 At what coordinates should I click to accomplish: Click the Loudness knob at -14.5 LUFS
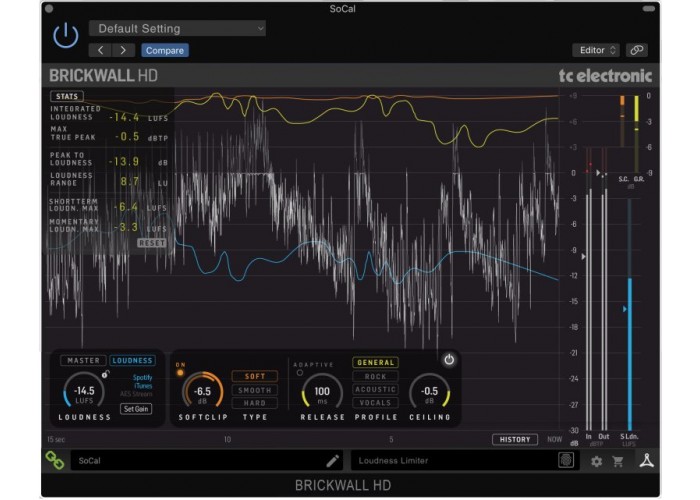(84, 392)
